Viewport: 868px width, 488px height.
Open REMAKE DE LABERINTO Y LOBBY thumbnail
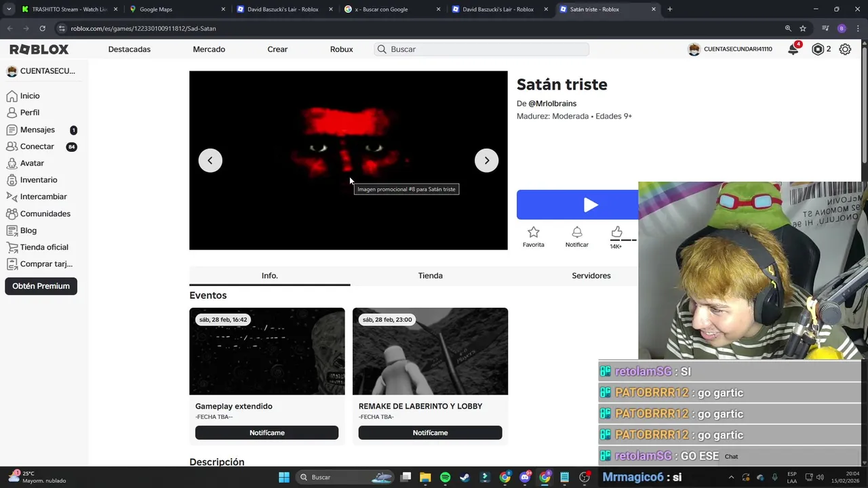[430, 351]
